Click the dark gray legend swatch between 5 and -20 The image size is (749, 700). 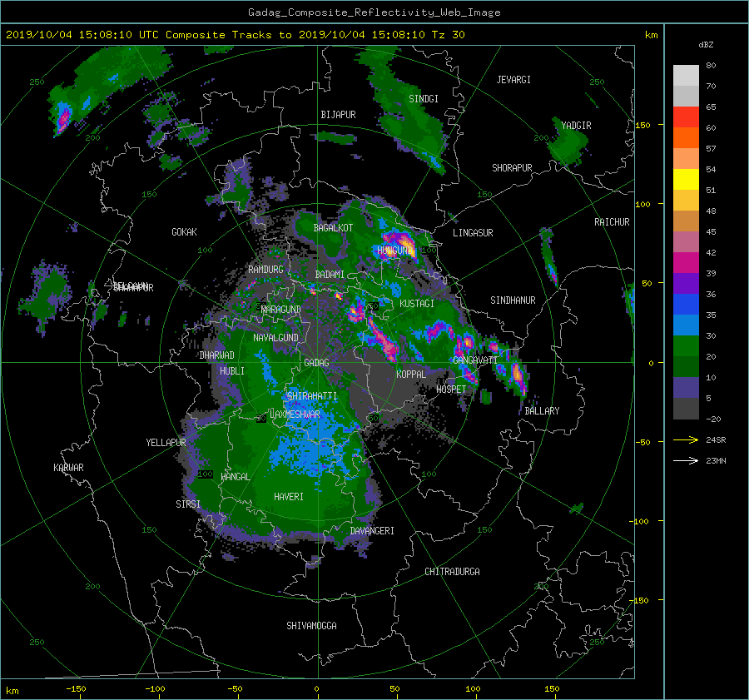(x=686, y=409)
